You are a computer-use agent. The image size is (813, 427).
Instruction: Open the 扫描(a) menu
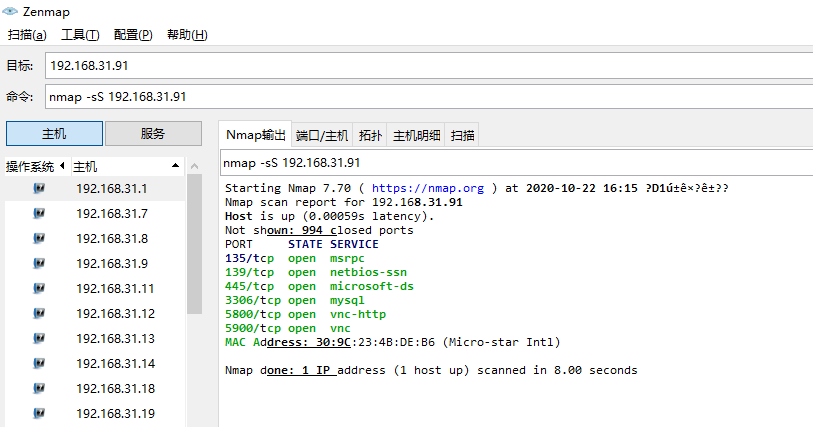coord(27,35)
